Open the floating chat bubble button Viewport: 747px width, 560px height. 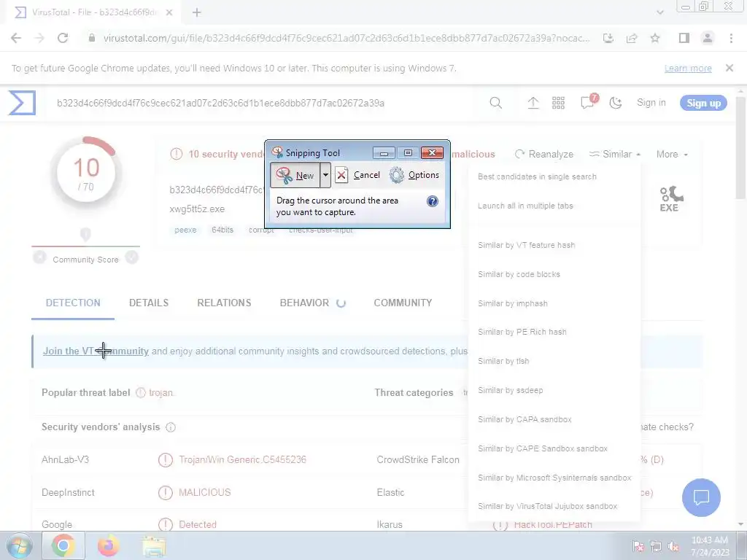[x=701, y=497]
